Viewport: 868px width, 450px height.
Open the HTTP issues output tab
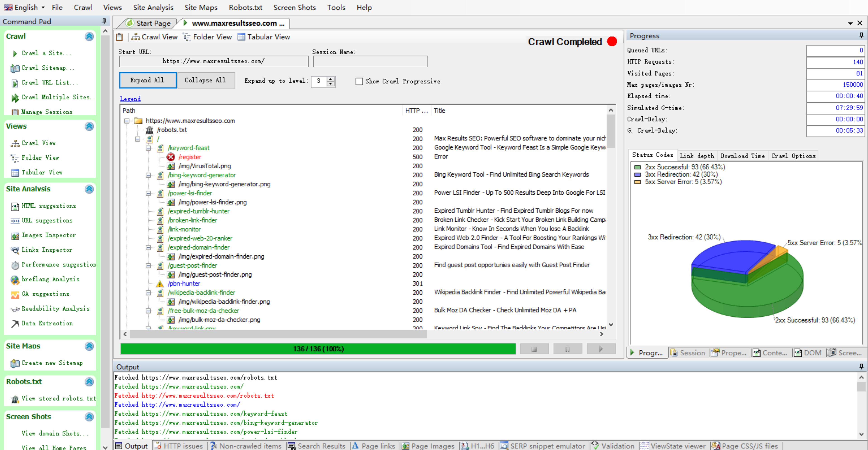[179, 446]
